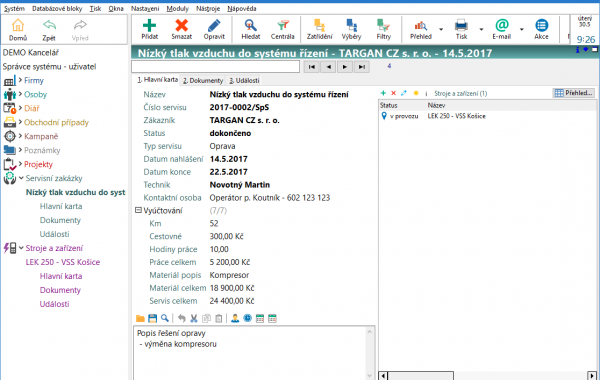600x380 pixels.
Task: Open Obchodní případy in sidebar
Action: click(x=56, y=122)
